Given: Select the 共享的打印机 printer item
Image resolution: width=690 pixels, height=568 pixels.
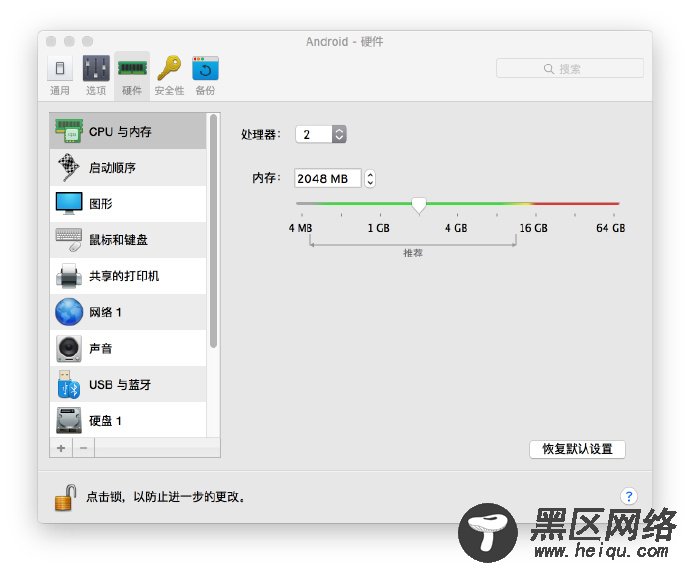Looking at the screenshot, I should point(128,276).
